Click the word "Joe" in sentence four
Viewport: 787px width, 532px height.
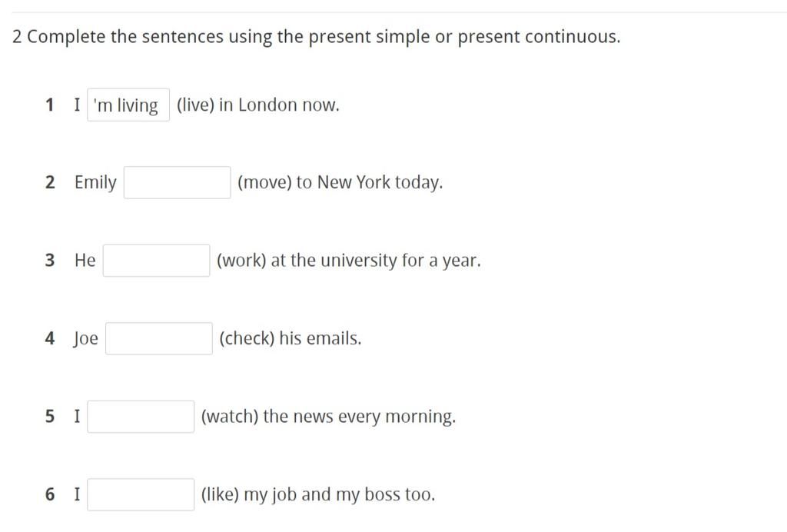[x=86, y=339]
